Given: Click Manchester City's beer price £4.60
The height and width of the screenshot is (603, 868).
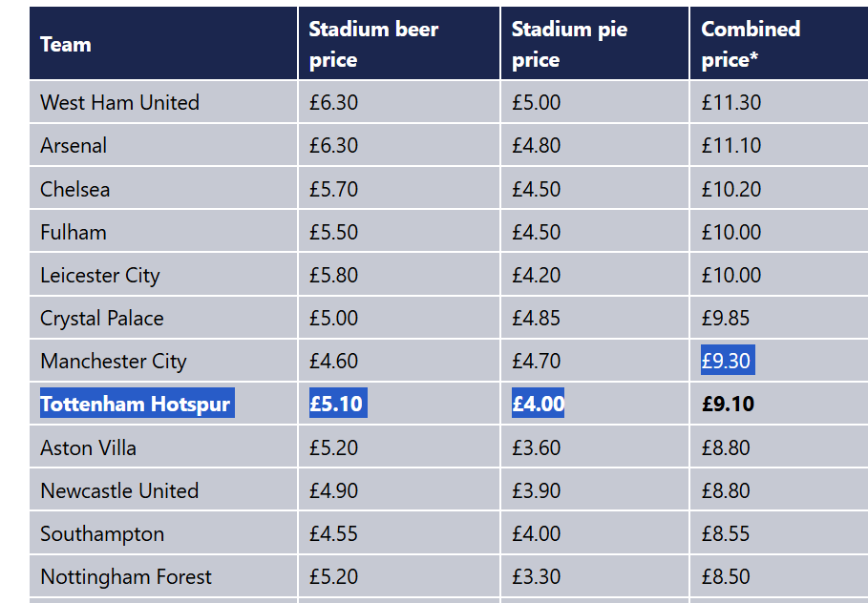Looking at the screenshot, I should (334, 361).
